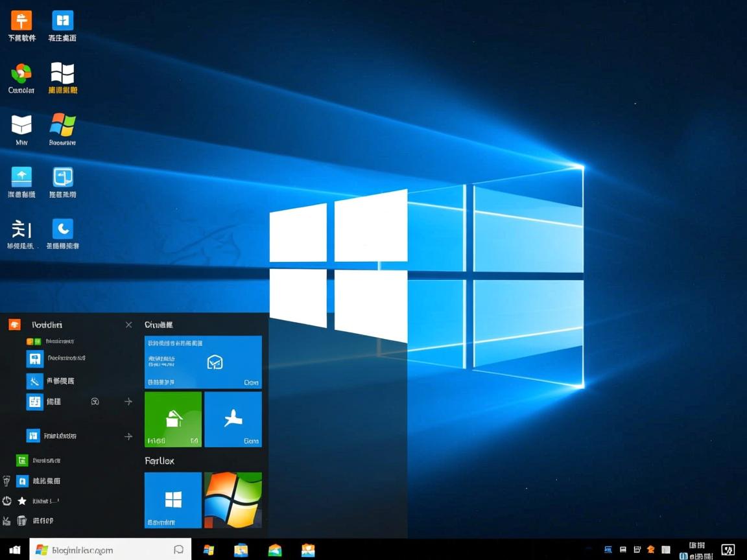Select the Start list entry with trash bin icon

click(22, 520)
